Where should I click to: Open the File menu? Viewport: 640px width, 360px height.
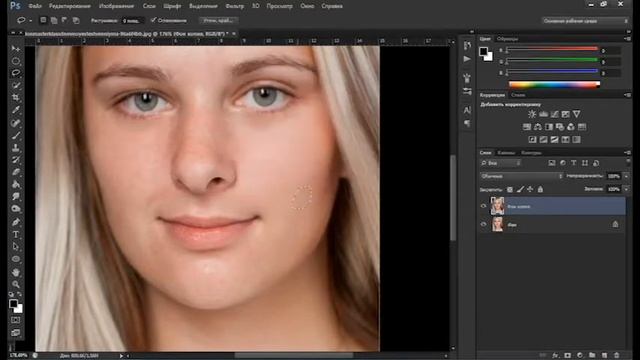tap(35, 6)
